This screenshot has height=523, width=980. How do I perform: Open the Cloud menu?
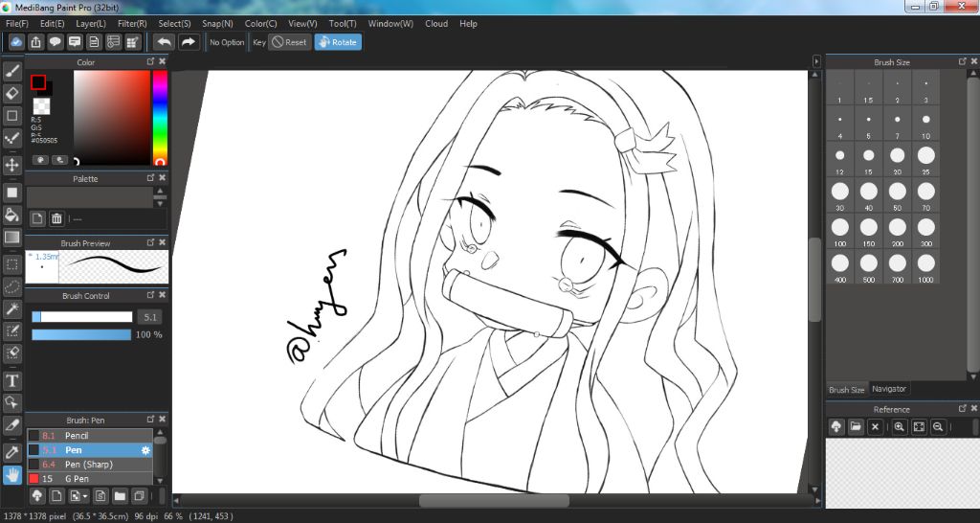point(436,24)
